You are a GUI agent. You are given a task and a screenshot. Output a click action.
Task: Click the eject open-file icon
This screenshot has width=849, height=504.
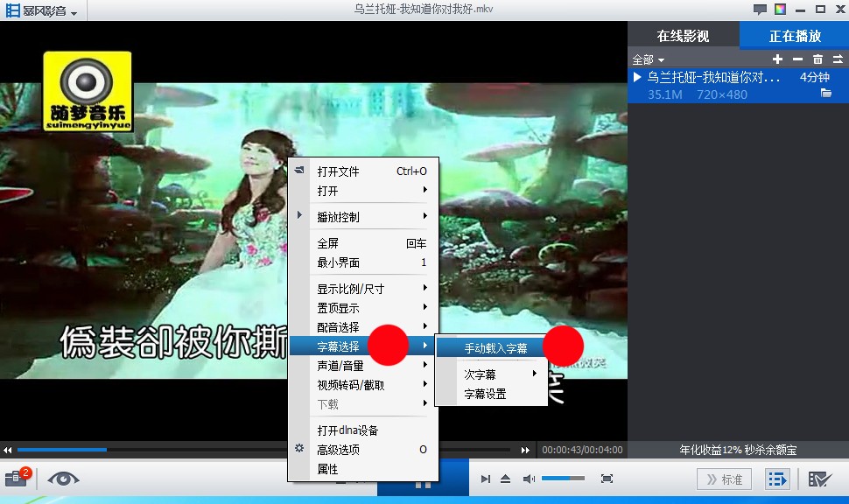click(505, 479)
